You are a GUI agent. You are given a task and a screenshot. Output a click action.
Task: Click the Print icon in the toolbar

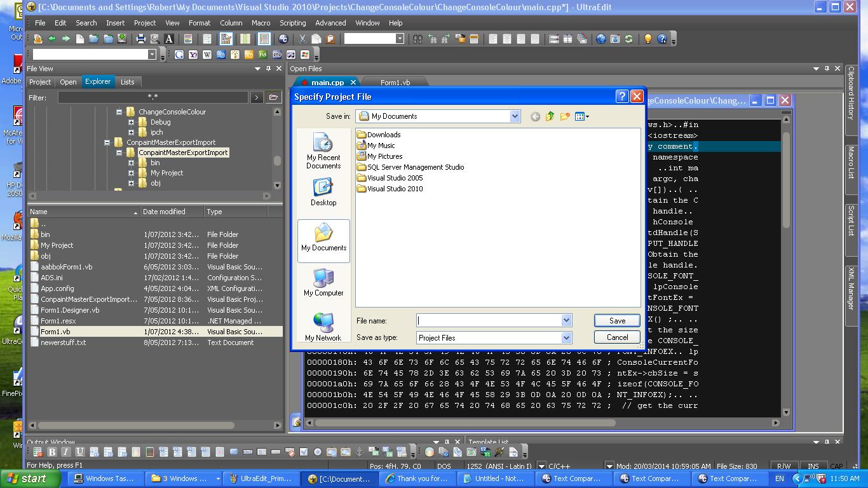point(140,39)
